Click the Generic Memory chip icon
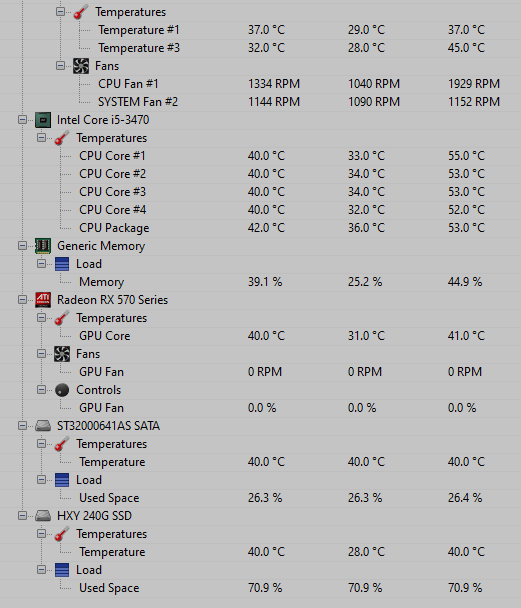Image resolution: width=521 pixels, height=608 pixels. [43, 246]
